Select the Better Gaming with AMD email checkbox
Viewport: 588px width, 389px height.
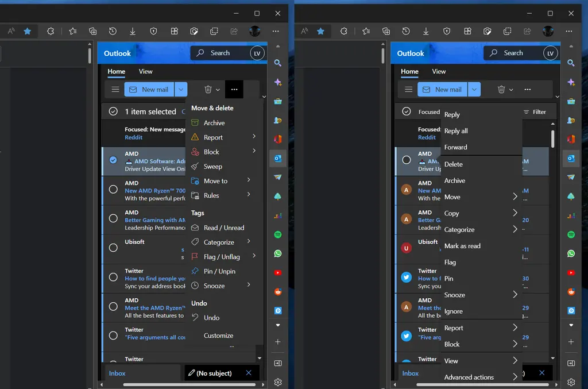pyautogui.click(x=113, y=218)
